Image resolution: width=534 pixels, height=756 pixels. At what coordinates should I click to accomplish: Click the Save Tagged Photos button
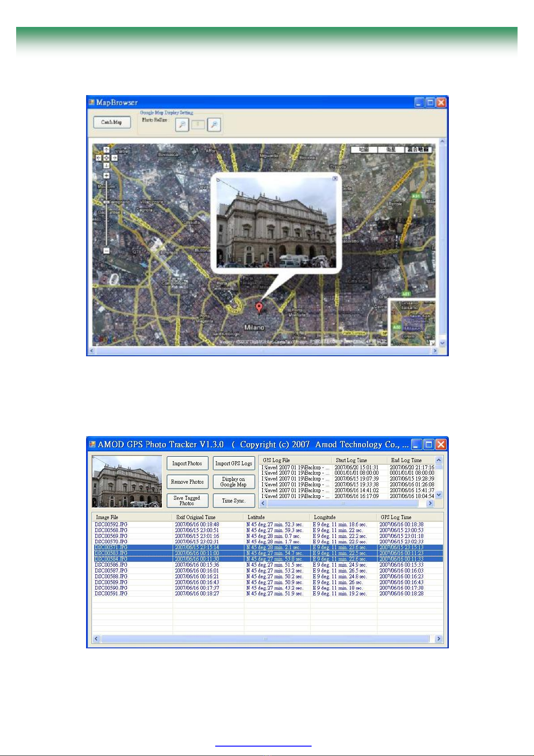187,500
